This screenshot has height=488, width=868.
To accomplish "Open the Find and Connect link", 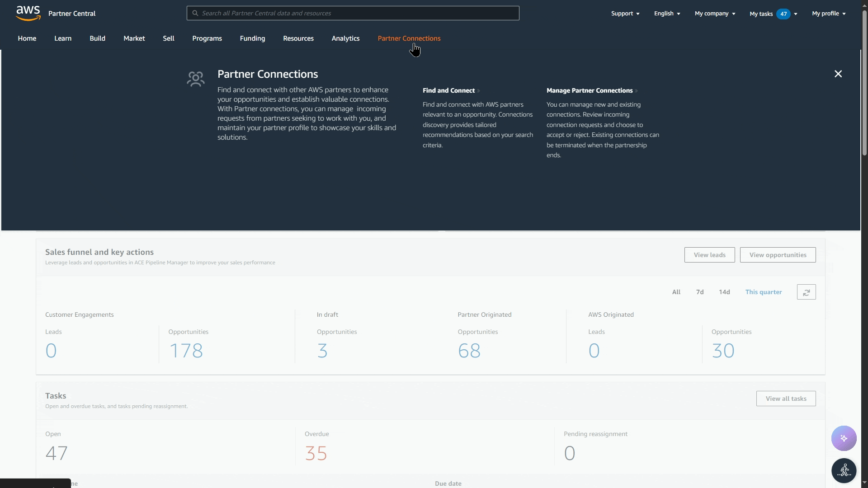I will tap(448, 91).
